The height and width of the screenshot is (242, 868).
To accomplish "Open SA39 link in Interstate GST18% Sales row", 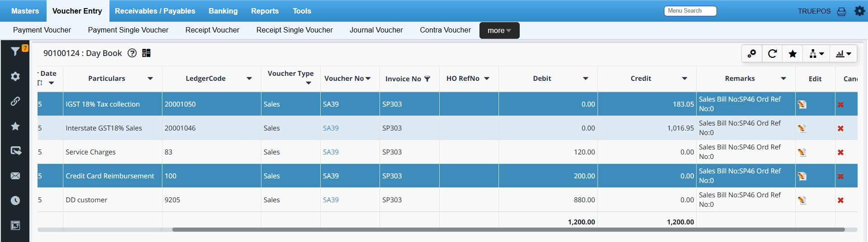I will click(x=331, y=128).
